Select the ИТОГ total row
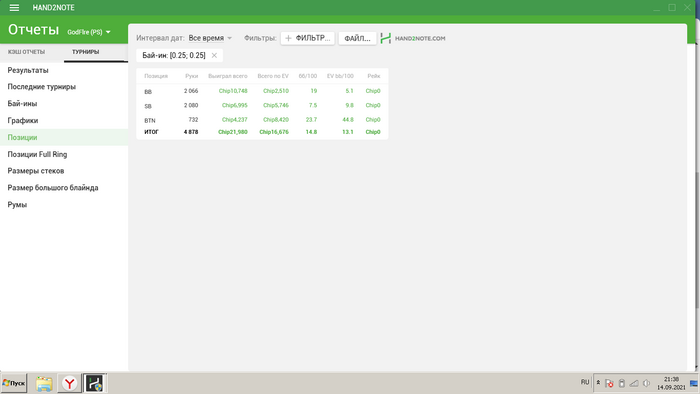Viewport: 700px width, 394px height. click(x=262, y=132)
